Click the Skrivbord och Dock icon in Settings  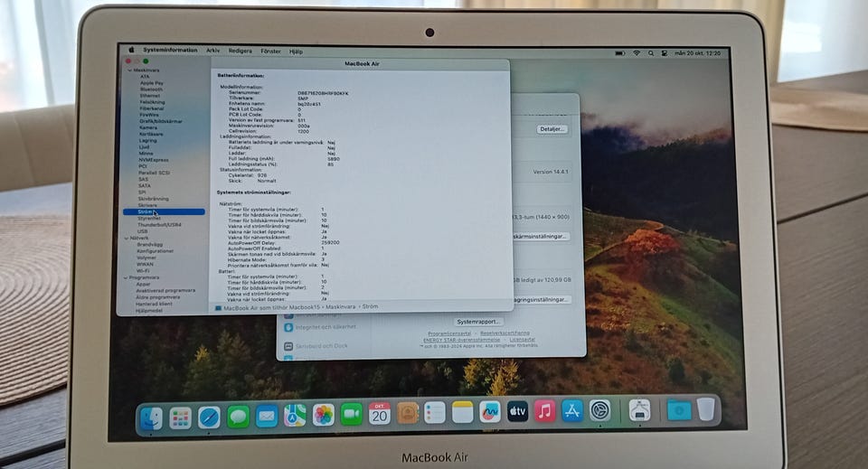point(288,346)
